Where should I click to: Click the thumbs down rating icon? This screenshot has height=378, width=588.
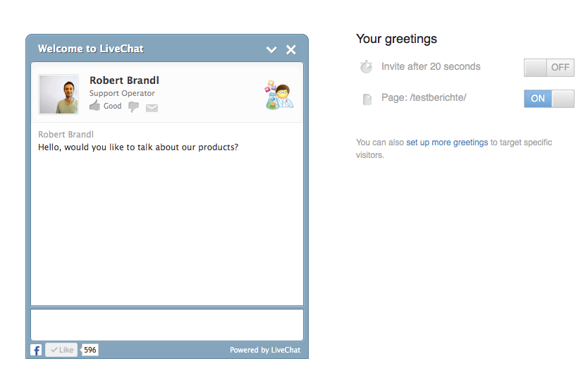click(x=133, y=107)
